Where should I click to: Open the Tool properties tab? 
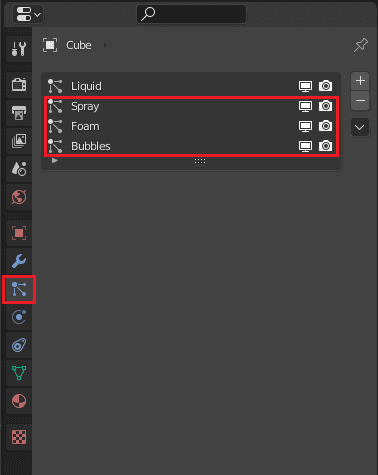pos(19,49)
